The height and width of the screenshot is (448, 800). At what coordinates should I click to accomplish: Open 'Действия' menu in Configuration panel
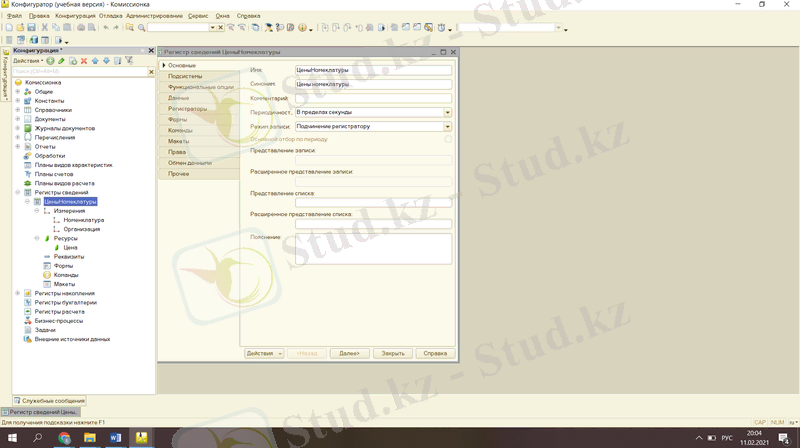(x=28, y=61)
